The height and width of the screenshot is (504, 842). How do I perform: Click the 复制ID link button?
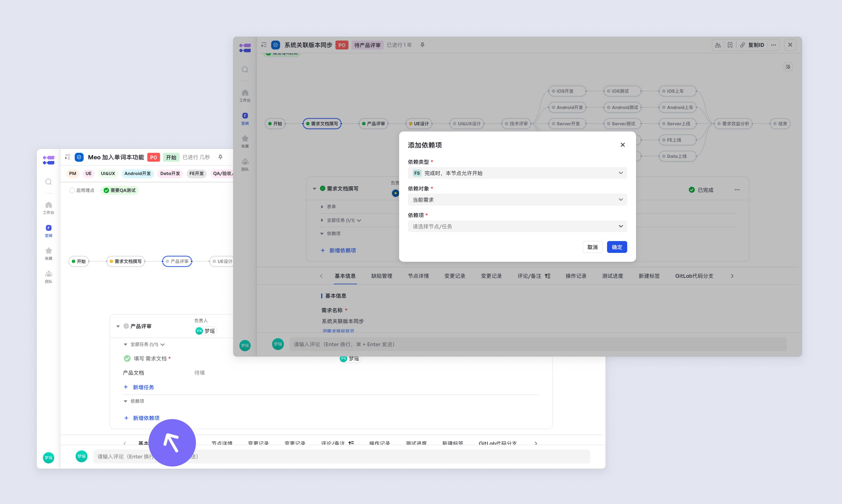[x=752, y=45]
